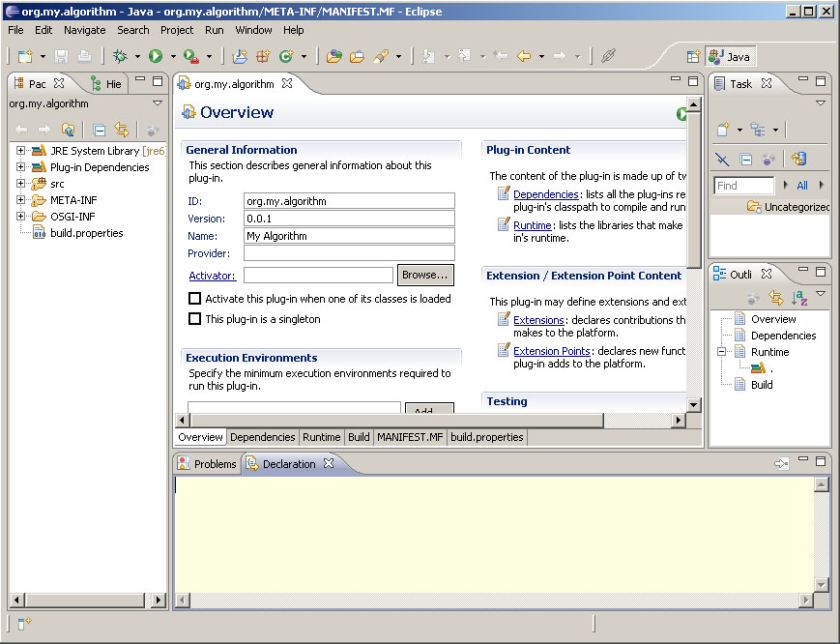840x644 pixels.
Task: Click the Synchronize repository icon in Task List
Action: coord(798,159)
